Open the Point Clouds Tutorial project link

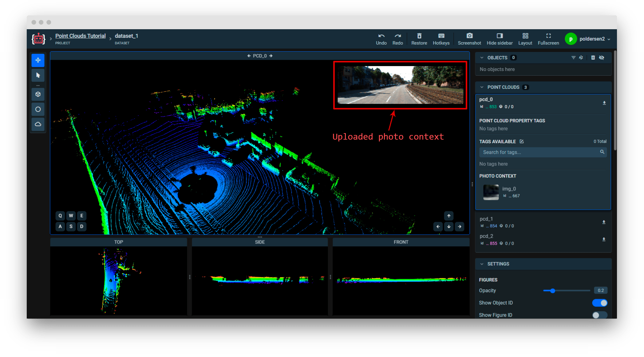[x=81, y=36]
